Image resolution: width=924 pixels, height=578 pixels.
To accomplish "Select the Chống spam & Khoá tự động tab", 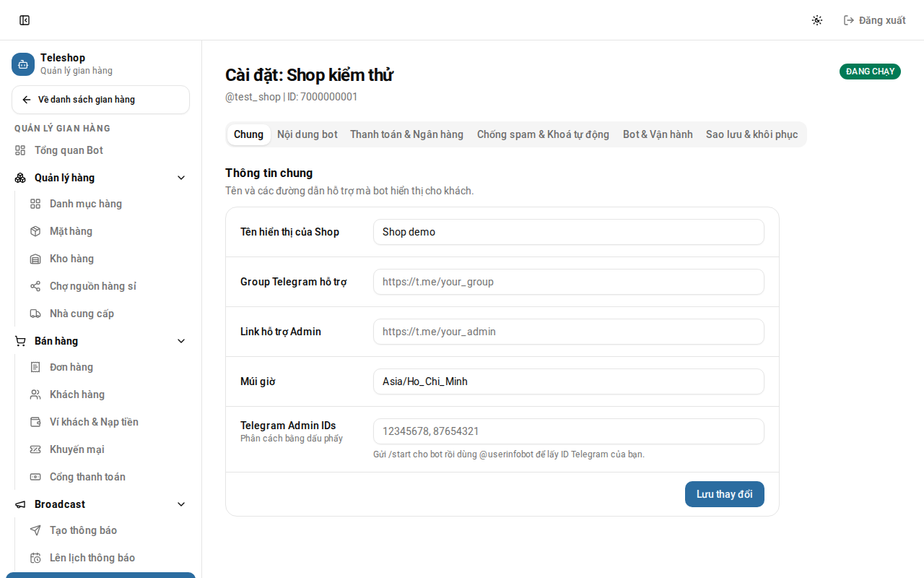I will pyautogui.click(x=543, y=134).
